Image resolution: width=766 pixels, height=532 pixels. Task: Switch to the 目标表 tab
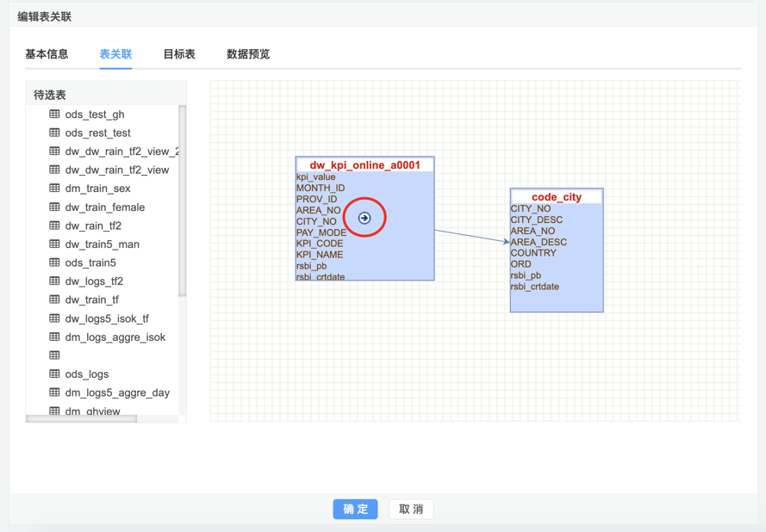point(179,53)
